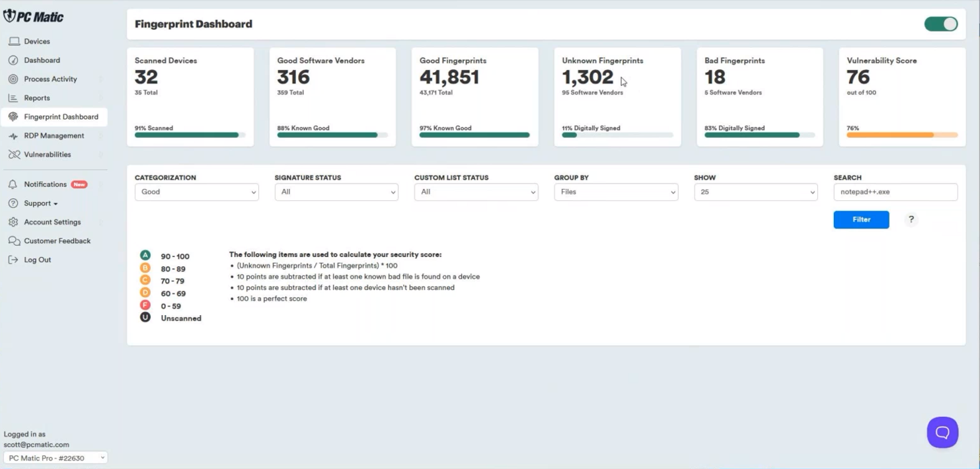This screenshot has height=469, width=980.
Task: Open the chat support bubble icon
Action: tap(942, 433)
